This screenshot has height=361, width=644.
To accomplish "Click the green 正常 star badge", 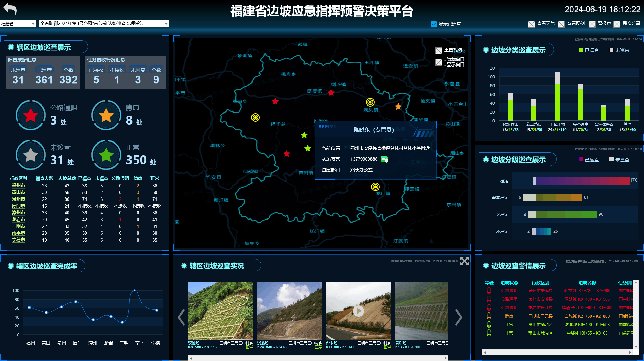I will coord(106,155).
